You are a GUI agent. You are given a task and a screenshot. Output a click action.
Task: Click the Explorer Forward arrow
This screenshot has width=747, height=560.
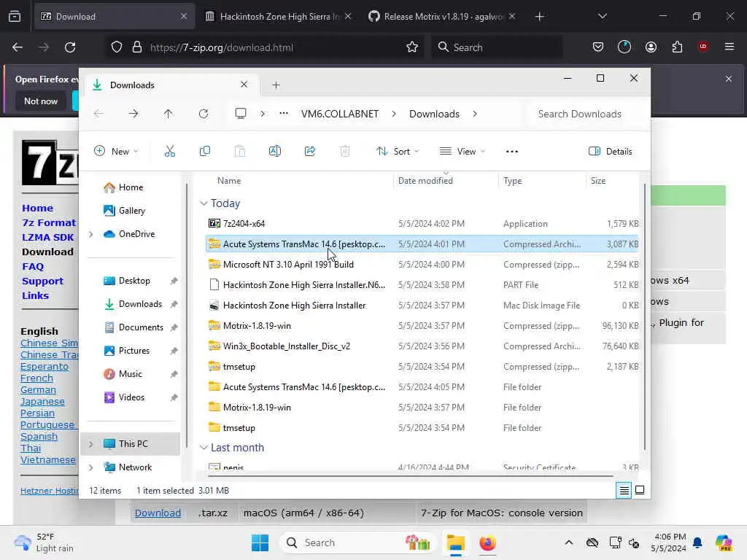pyautogui.click(x=133, y=114)
